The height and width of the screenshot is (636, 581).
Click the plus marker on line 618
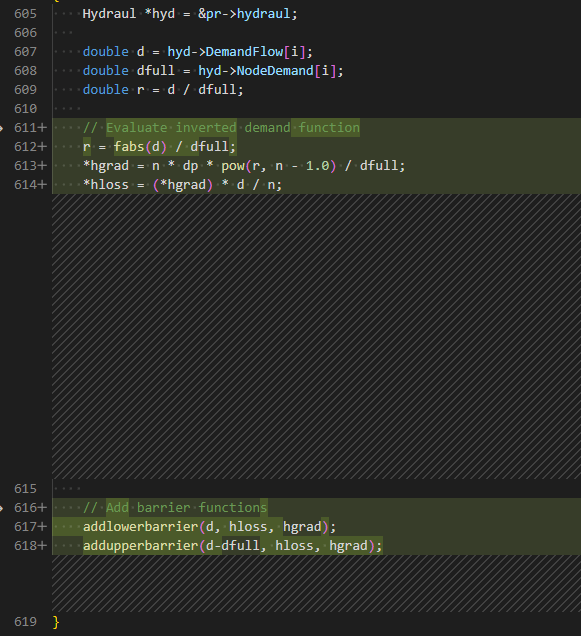pos(42,546)
